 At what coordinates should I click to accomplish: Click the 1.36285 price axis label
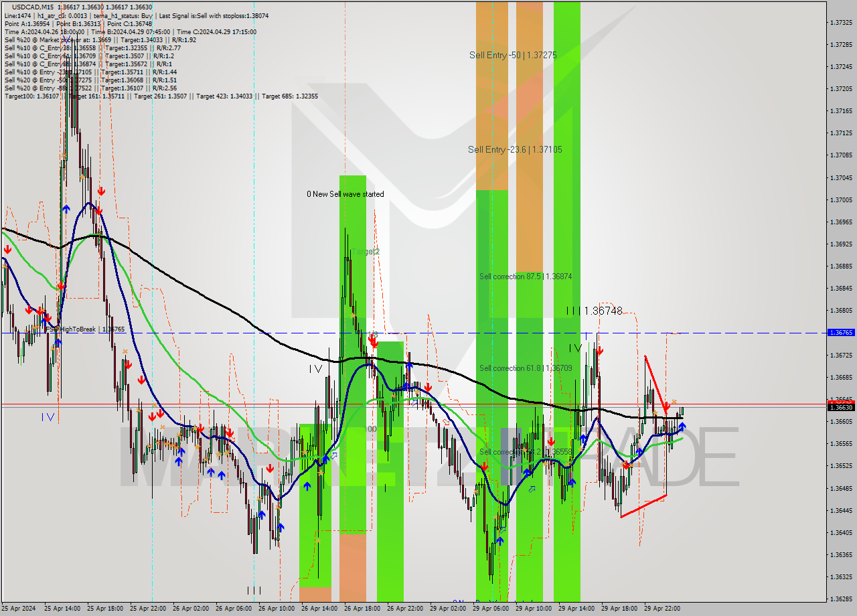click(841, 599)
